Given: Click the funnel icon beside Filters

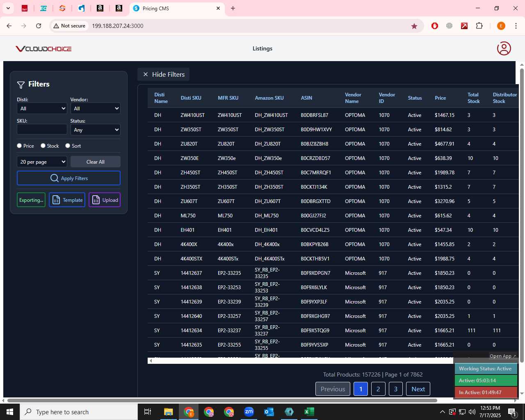Looking at the screenshot, I should click(x=21, y=84).
